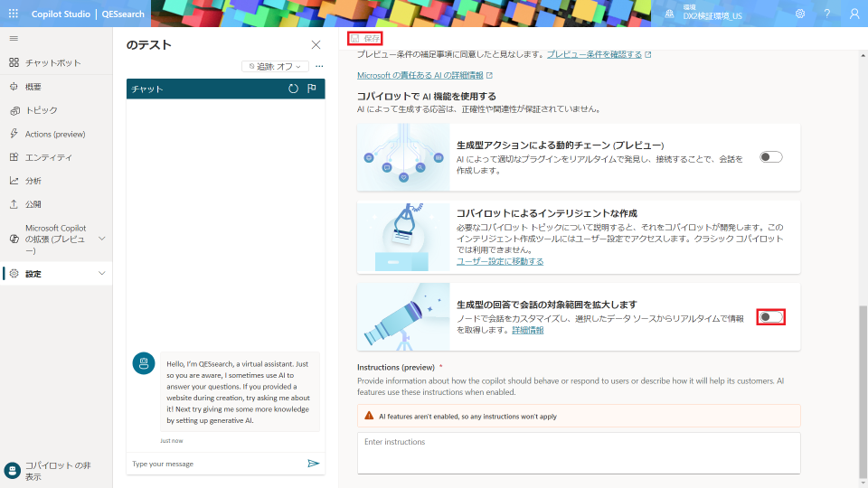Viewport: 868px width, 488px height.
Task: Close the test panel
Action: [x=316, y=44]
